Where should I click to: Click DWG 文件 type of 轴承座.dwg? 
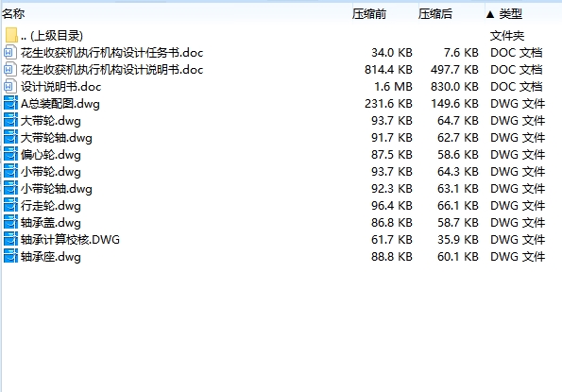pyautogui.click(x=518, y=257)
